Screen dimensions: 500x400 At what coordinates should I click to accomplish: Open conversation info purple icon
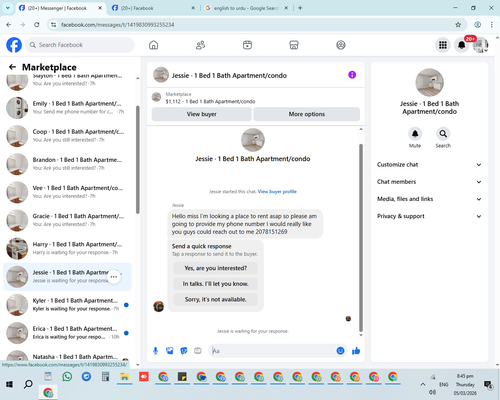point(352,75)
